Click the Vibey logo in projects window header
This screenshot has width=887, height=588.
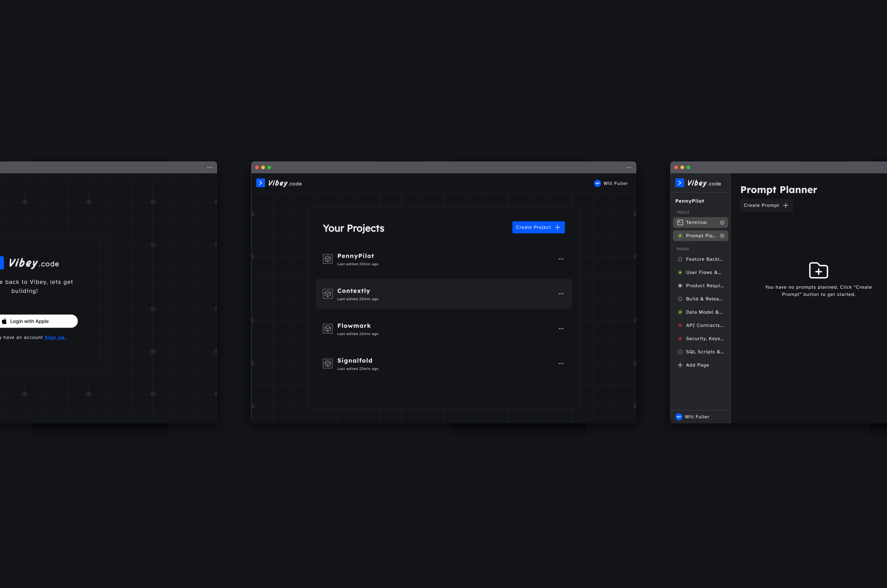[x=279, y=183]
